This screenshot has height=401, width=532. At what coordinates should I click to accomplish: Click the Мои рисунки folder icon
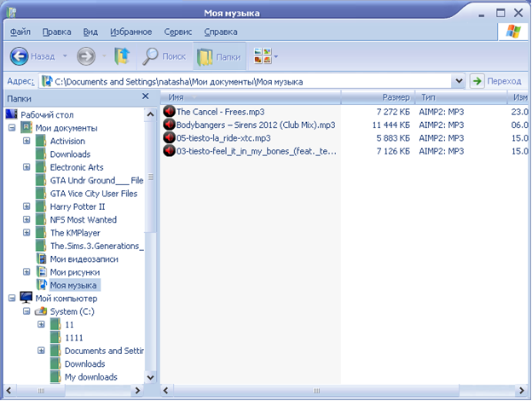coord(41,272)
